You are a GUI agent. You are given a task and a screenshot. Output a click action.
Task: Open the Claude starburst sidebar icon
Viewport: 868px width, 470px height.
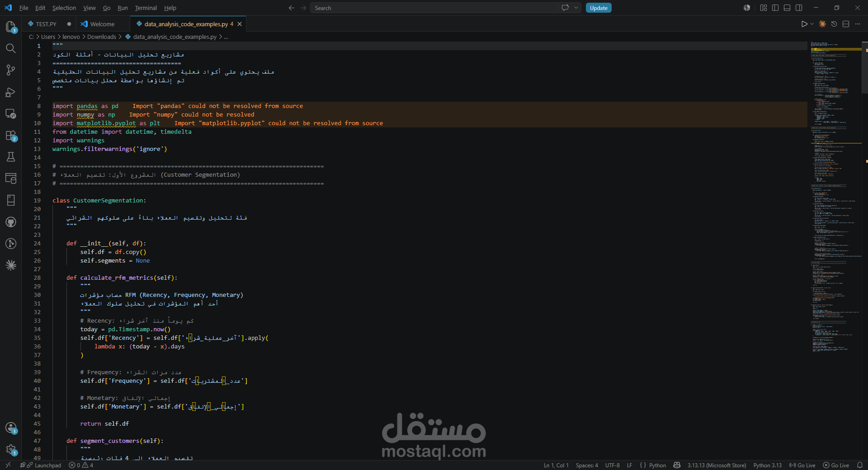click(x=11, y=265)
